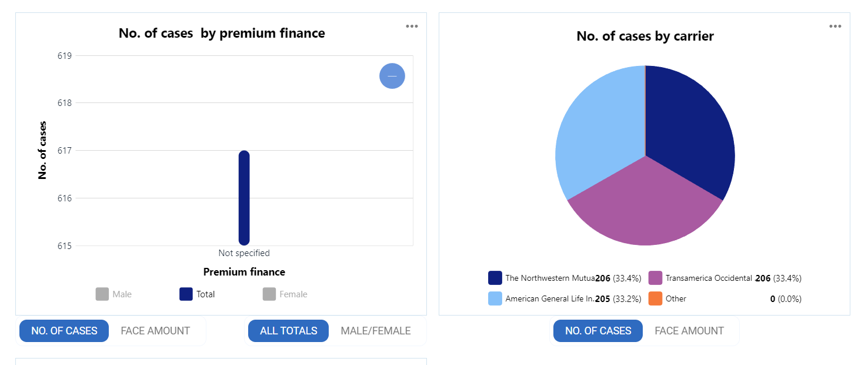The width and height of the screenshot is (868, 365).
Task: Switch premium finance chart to Face Amount
Action: point(155,331)
